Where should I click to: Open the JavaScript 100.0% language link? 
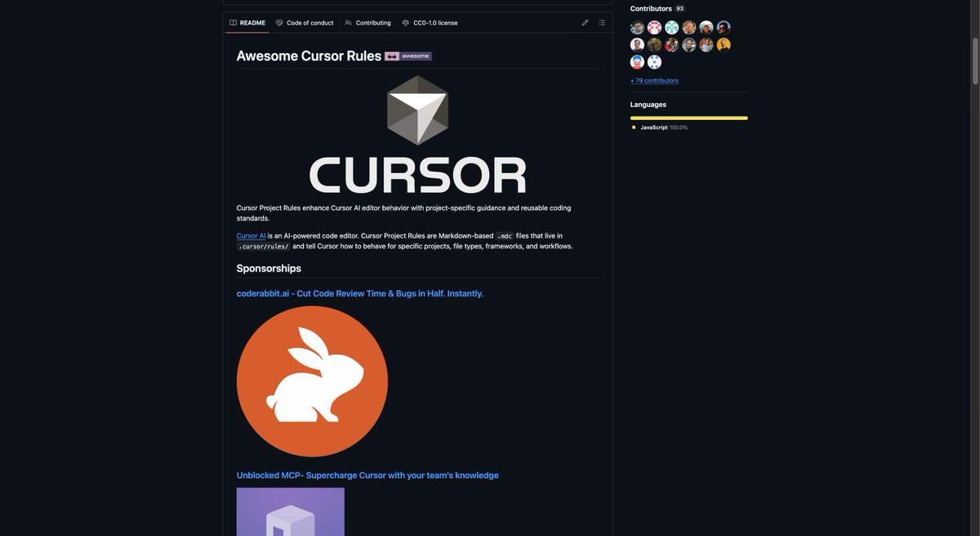664,127
